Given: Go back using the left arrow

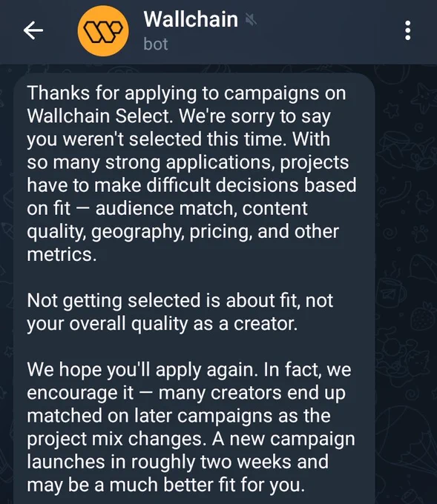Looking at the screenshot, I should [33, 30].
